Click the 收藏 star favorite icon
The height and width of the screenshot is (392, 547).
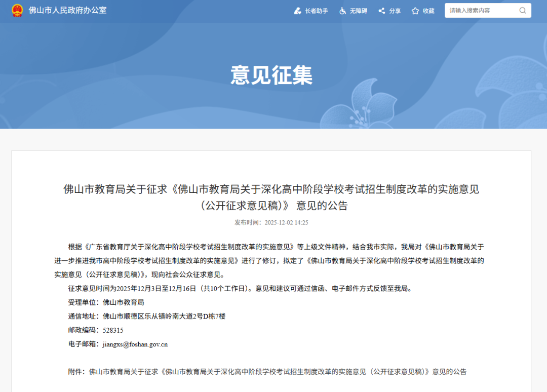click(x=415, y=11)
